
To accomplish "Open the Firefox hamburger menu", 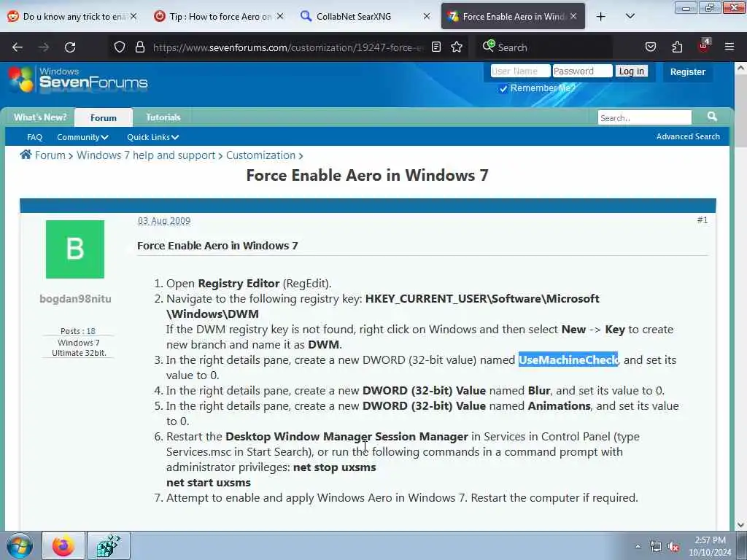I will (729, 47).
